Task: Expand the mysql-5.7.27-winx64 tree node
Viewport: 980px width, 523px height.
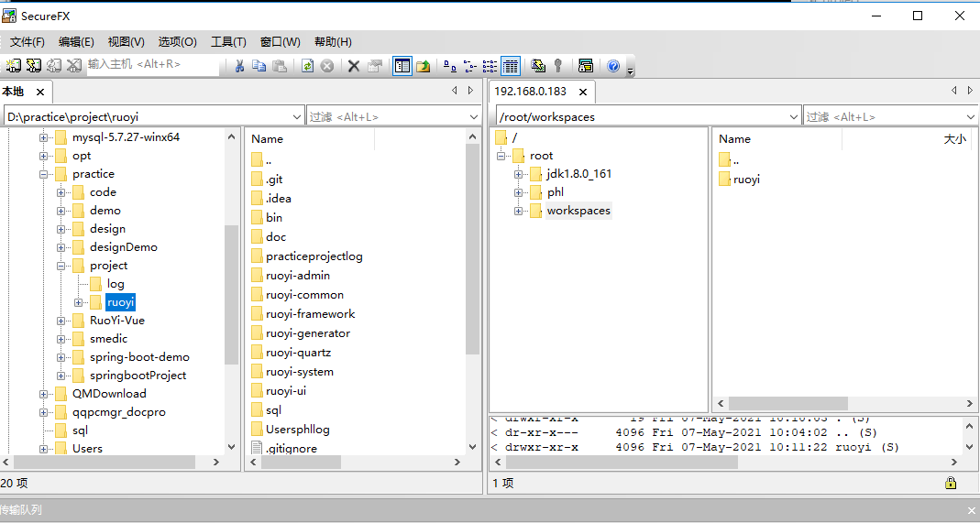Action: click(43, 137)
